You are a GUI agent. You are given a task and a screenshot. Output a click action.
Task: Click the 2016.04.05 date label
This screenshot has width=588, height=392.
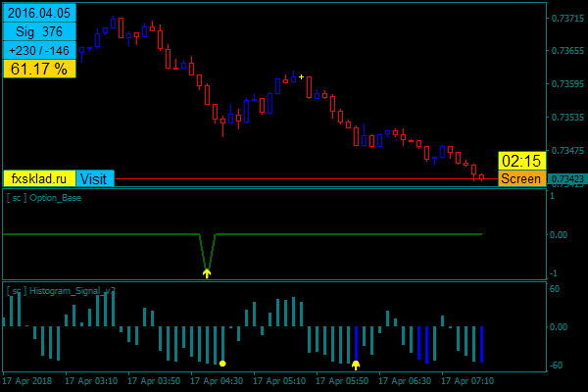point(39,13)
